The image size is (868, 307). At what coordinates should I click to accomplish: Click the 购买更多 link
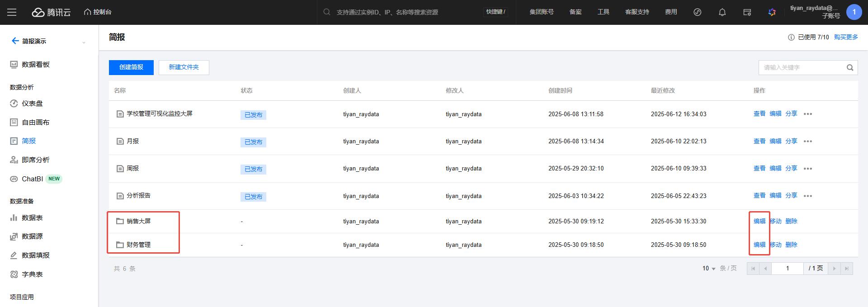pyautogui.click(x=846, y=37)
